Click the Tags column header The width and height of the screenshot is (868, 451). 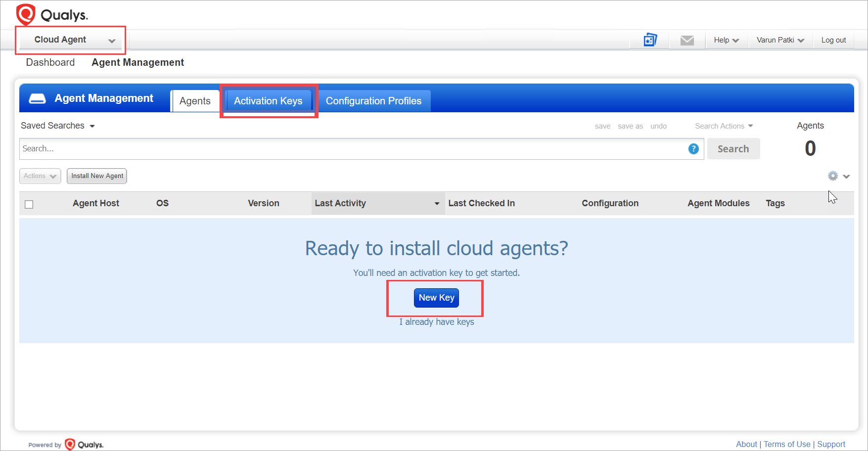pyautogui.click(x=775, y=203)
